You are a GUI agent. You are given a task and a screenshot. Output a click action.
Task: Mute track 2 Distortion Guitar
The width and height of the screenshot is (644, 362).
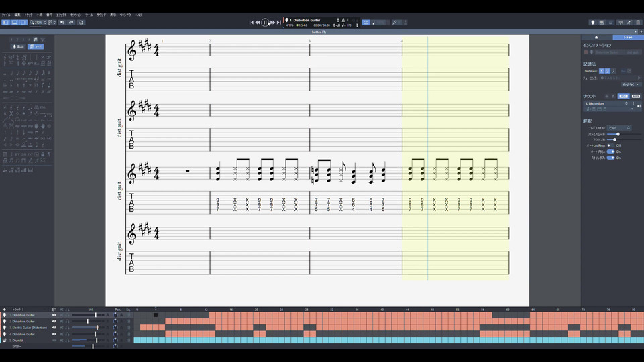(x=62, y=321)
